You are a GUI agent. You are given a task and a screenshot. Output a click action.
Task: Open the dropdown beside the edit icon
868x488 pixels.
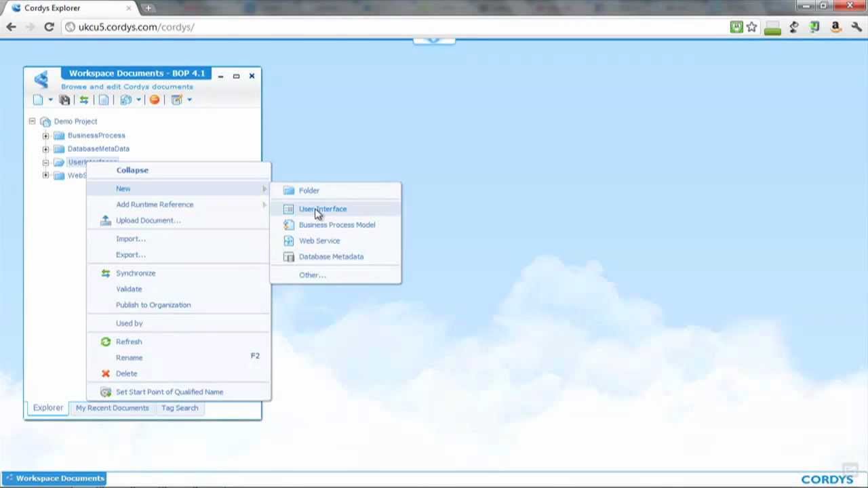pyautogui.click(x=189, y=100)
